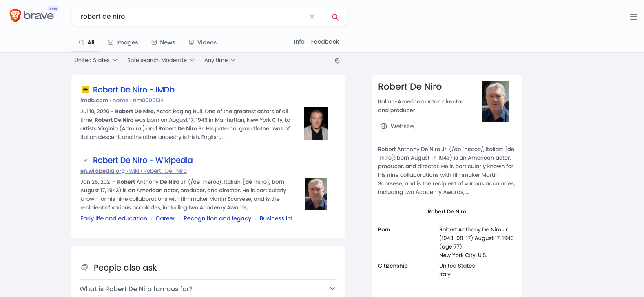Switch to the News tab

pos(163,42)
